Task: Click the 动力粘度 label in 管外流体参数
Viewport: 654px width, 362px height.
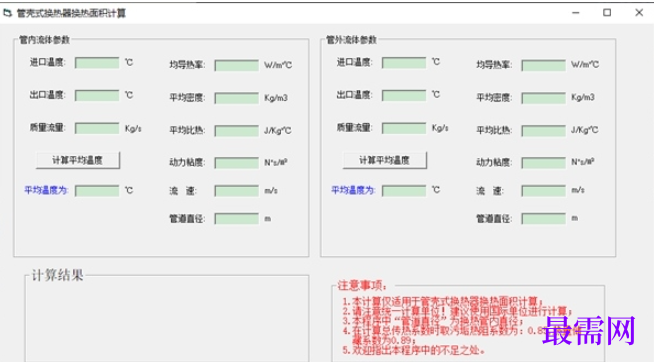Action: click(494, 162)
